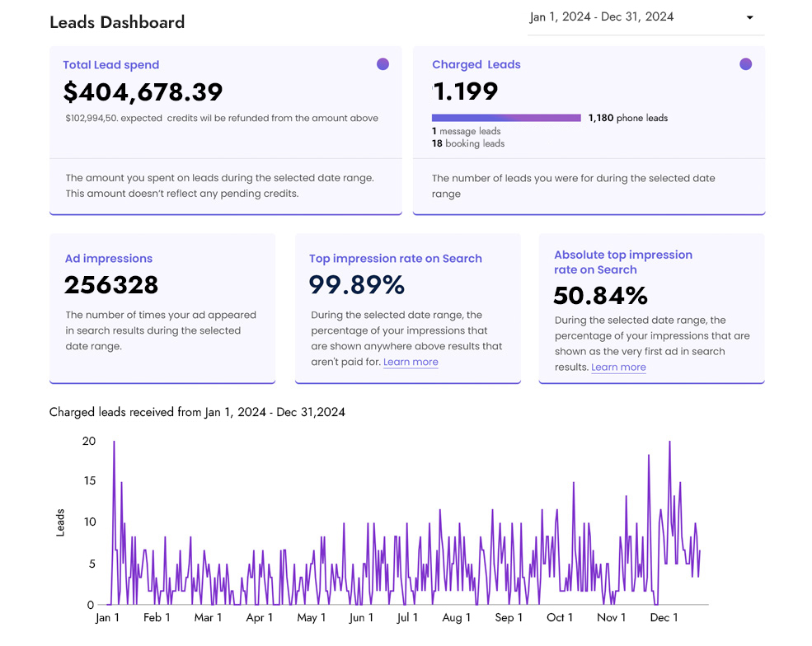Screen dimensions: 812x646
Task: Open the date range dropdown arrow
Action: pyautogui.click(x=749, y=18)
